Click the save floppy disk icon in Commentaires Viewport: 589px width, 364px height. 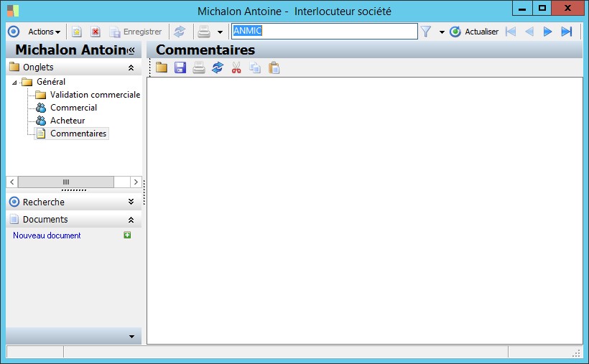(180, 67)
